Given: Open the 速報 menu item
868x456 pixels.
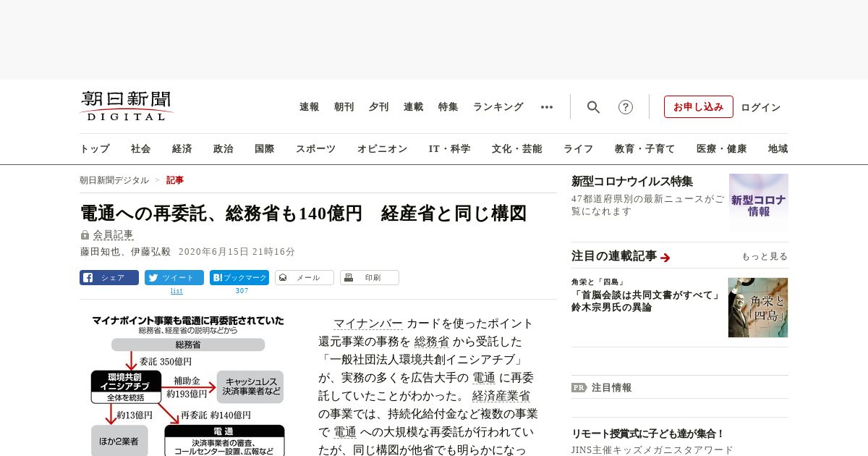Looking at the screenshot, I should click(310, 107).
